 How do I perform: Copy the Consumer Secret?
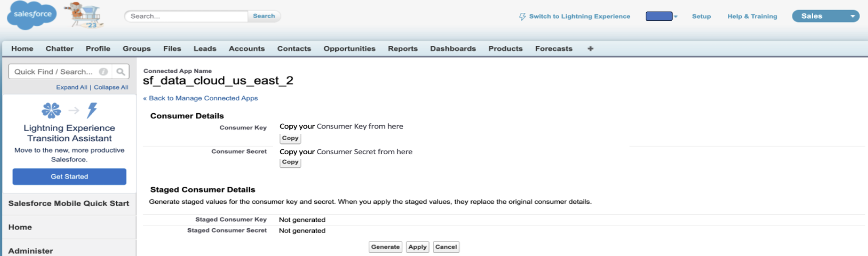point(290,162)
